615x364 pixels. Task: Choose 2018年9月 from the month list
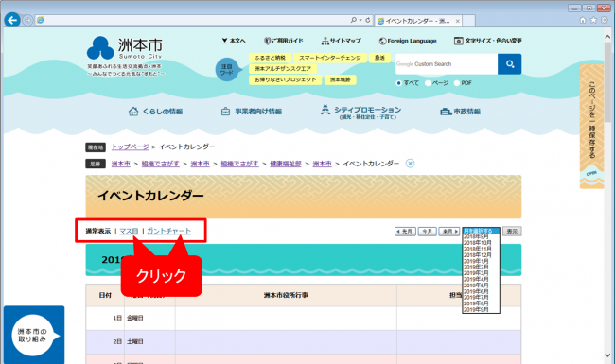point(481,237)
